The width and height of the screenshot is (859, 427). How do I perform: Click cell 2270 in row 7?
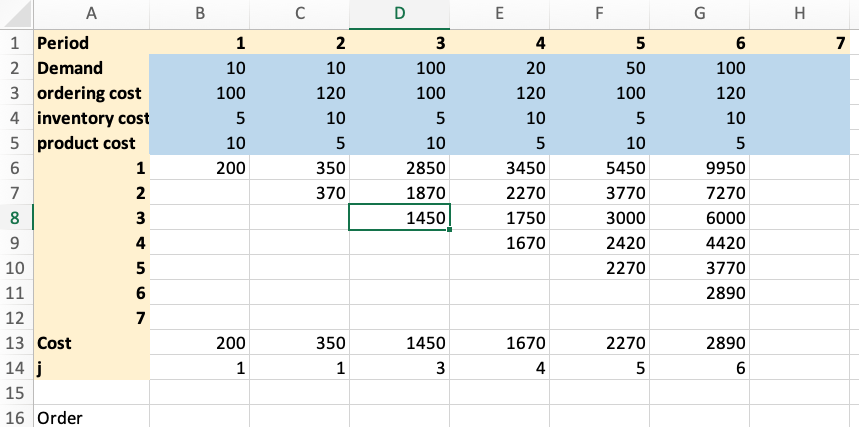pos(499,193)
